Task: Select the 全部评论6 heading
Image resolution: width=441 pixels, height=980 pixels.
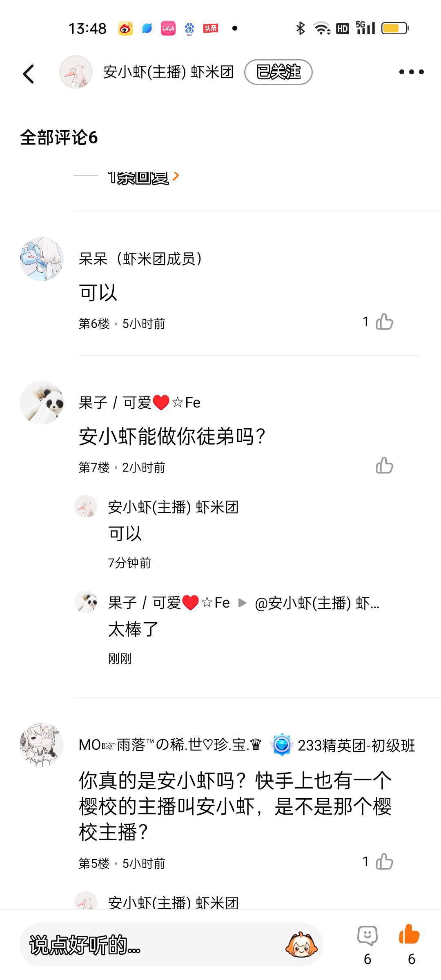Action: pos(59,138)
